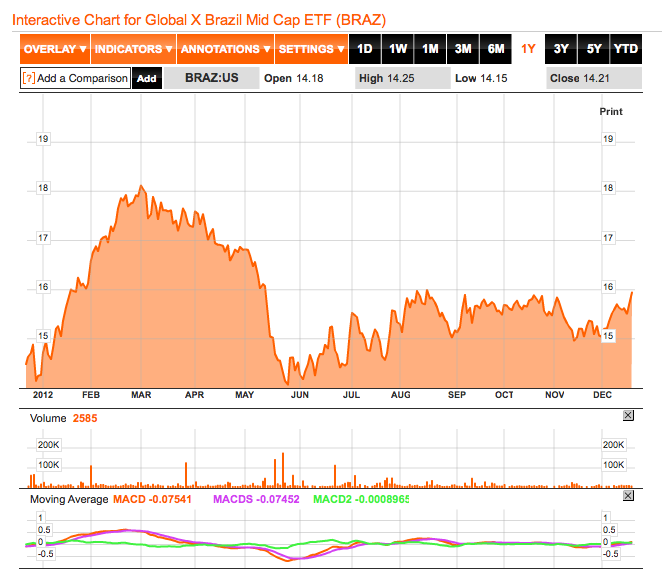Click the Volume 2585 label
The height and width of the screenshot is (586, 669).
click(64, 418)
